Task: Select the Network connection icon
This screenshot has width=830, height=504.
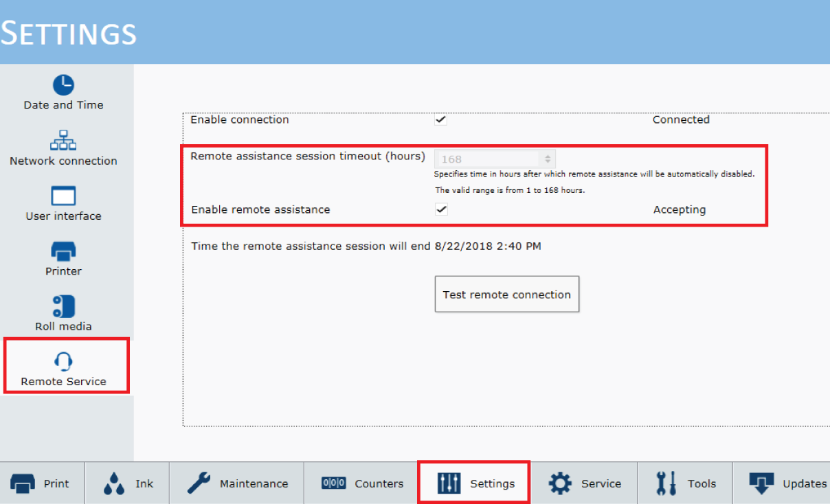Action: point(63,140)
